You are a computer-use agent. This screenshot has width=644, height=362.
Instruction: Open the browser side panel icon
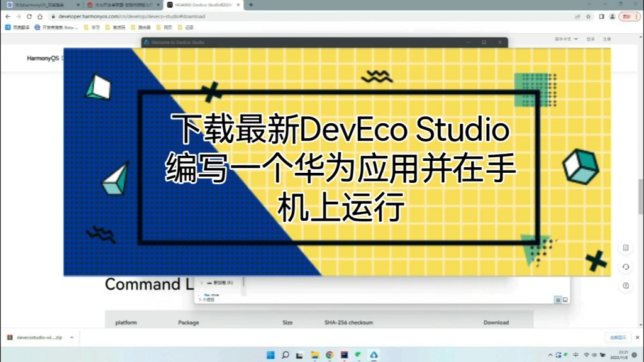tap(601, 16)
